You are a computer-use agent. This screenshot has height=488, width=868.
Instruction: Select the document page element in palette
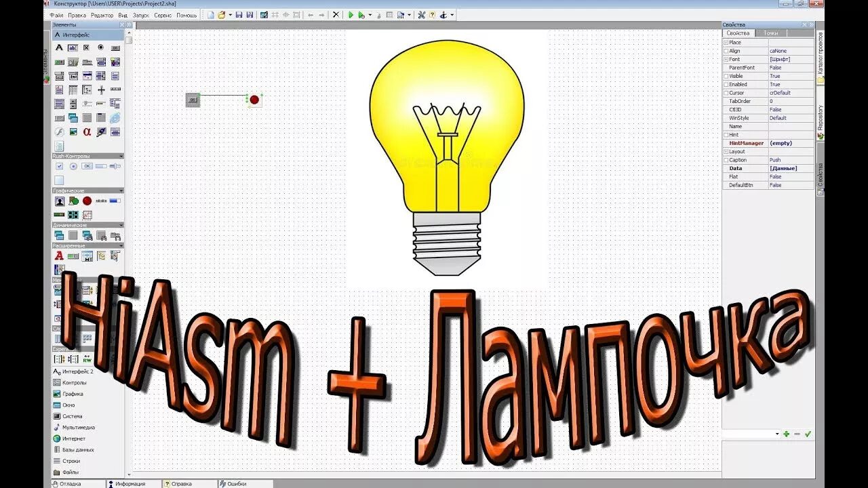point(59,146)
